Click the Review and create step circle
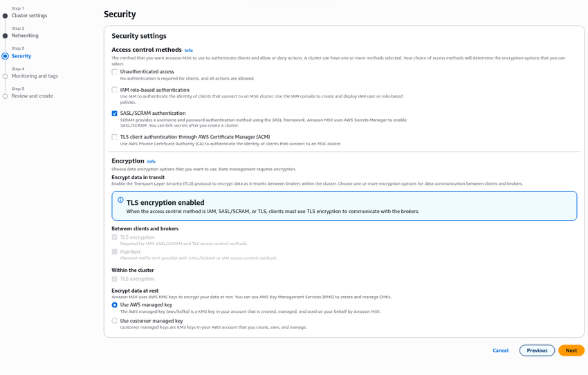Image resolution: width=588 pixels, height=375 pixels. pyautogui.click(x=6, y=96)
